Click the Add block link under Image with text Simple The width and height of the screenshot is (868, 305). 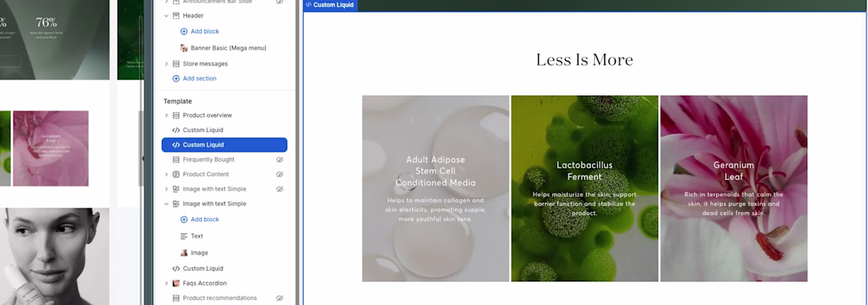pos(205,220)
